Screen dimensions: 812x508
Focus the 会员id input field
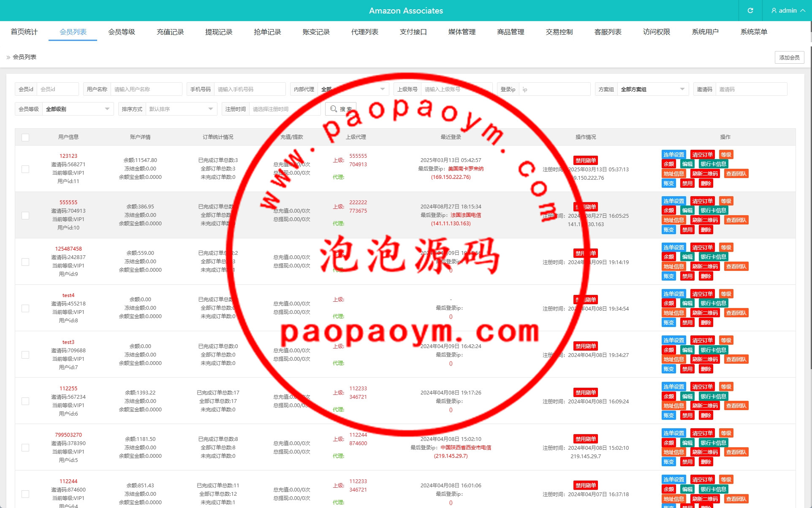tap(57, 89)
